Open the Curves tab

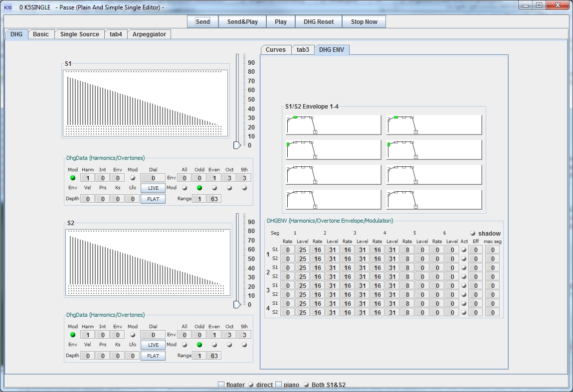tap(275, 50)
